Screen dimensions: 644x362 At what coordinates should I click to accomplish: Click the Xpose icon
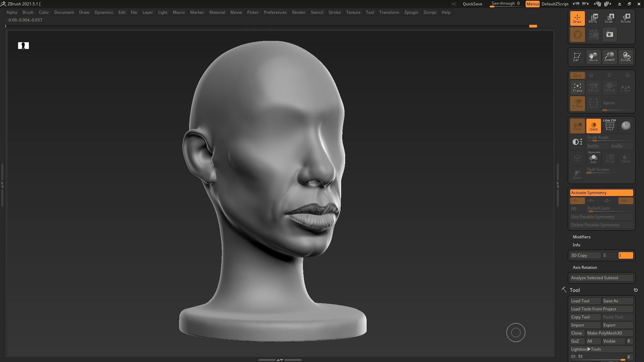(593, 103)
